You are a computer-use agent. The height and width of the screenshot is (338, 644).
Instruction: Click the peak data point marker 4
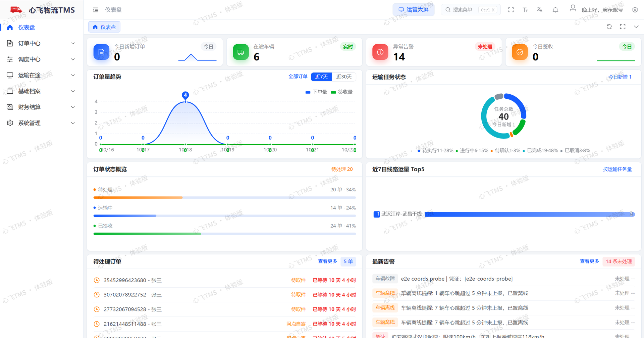pos(185,95)
